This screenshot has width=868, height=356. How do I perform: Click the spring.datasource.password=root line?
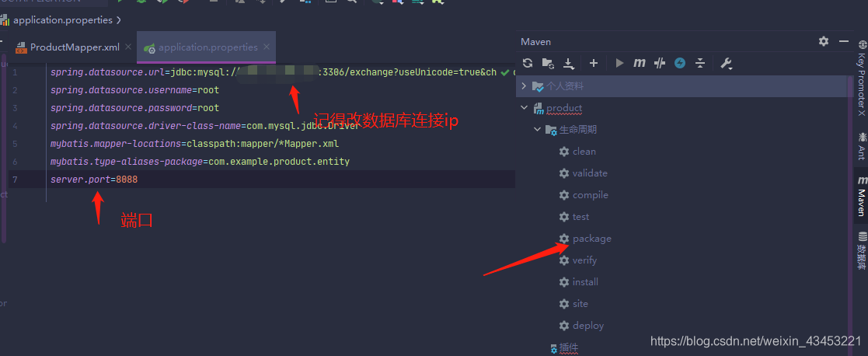[134, 108]
